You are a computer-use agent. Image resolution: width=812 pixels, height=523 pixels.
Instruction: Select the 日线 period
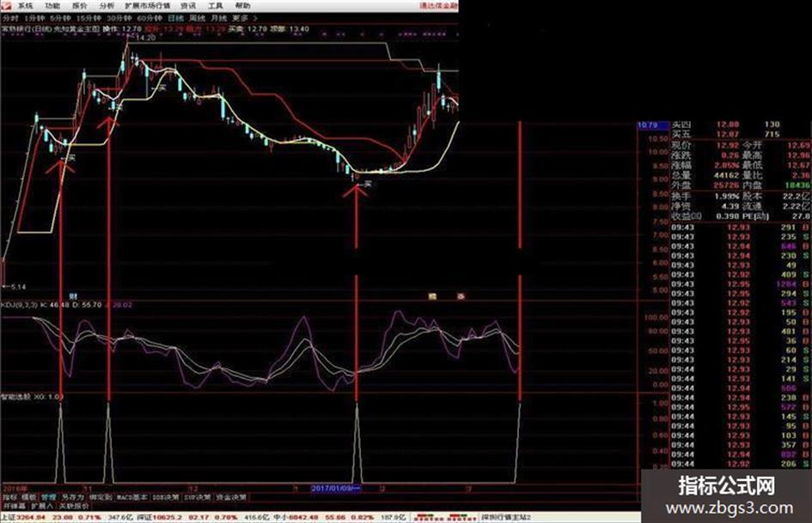coord(175,18)
